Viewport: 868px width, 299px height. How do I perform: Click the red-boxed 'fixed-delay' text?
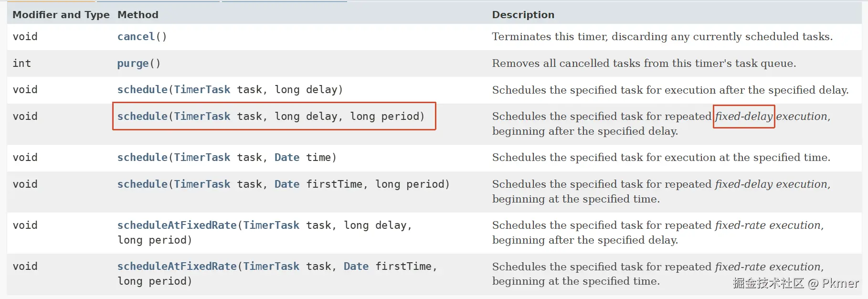tap(743, 117)
